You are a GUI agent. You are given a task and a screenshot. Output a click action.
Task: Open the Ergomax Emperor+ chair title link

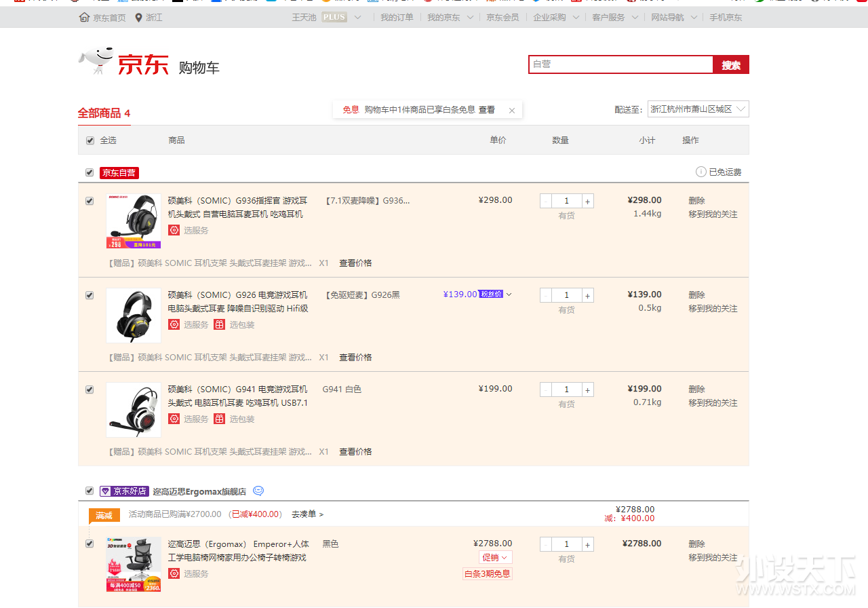239,551
